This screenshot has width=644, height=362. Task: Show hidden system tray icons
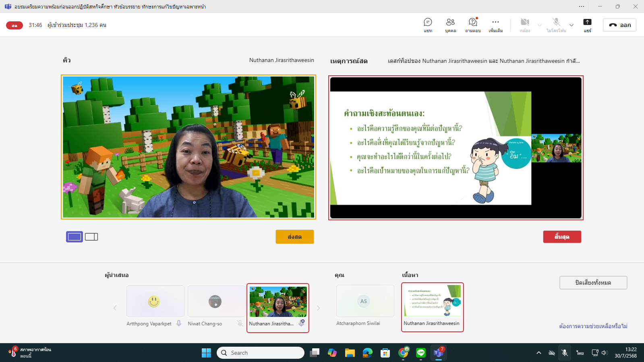point(539,353)
